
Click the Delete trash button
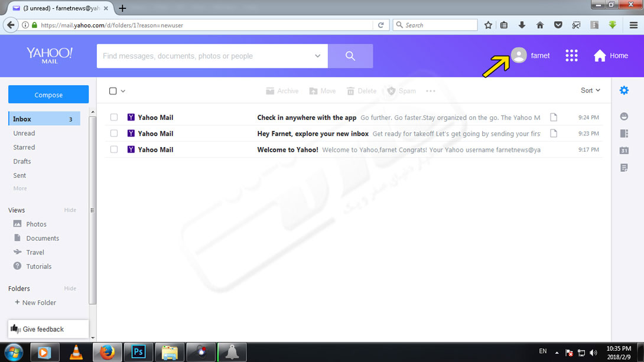pos(362,91)
